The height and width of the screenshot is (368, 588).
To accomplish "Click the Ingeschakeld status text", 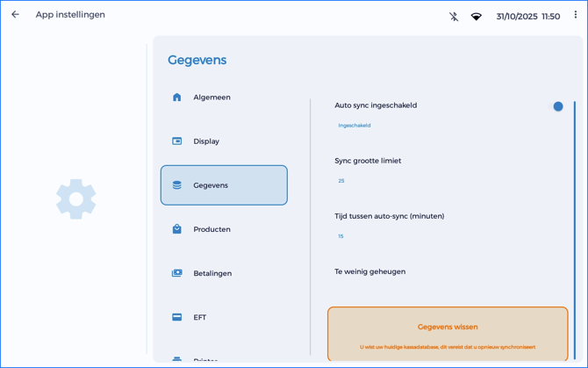I will pos(355,126).
